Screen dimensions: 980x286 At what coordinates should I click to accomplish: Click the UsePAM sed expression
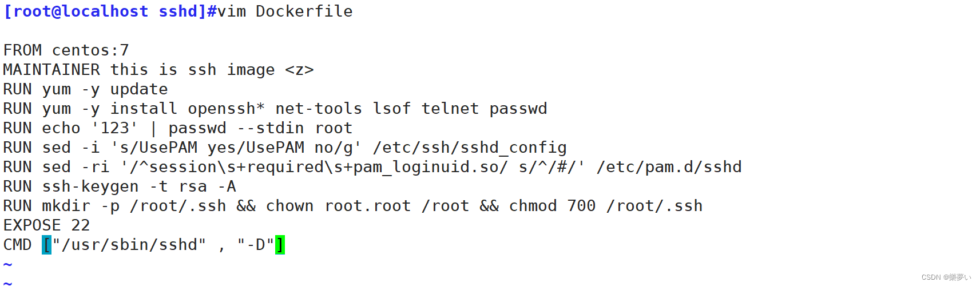point(236,148)
